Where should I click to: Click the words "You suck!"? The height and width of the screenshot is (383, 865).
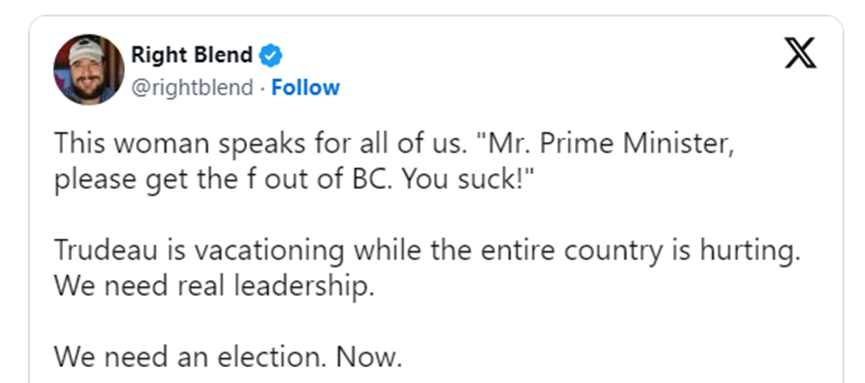(465, 181)
